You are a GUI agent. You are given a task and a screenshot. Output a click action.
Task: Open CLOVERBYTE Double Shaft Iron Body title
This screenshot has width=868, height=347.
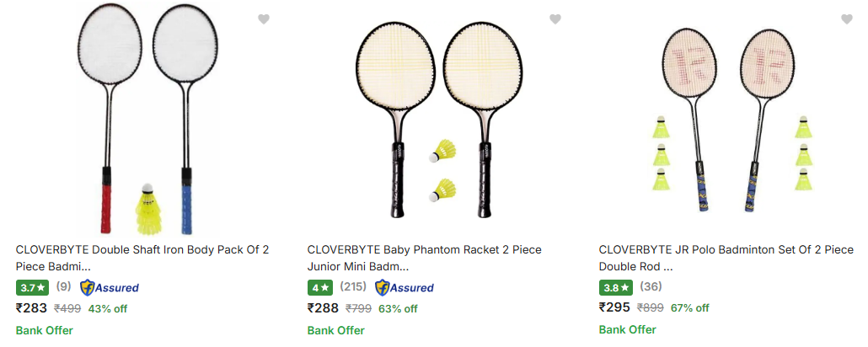point(142,258)
